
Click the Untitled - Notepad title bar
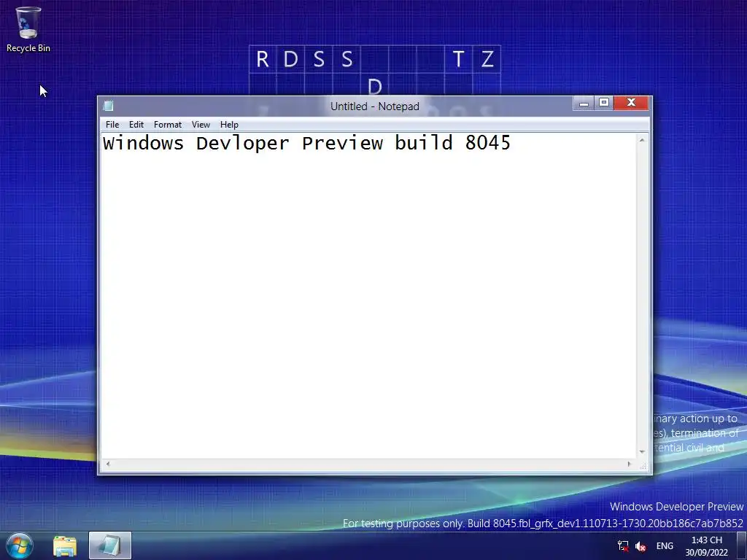coord(375,106)
